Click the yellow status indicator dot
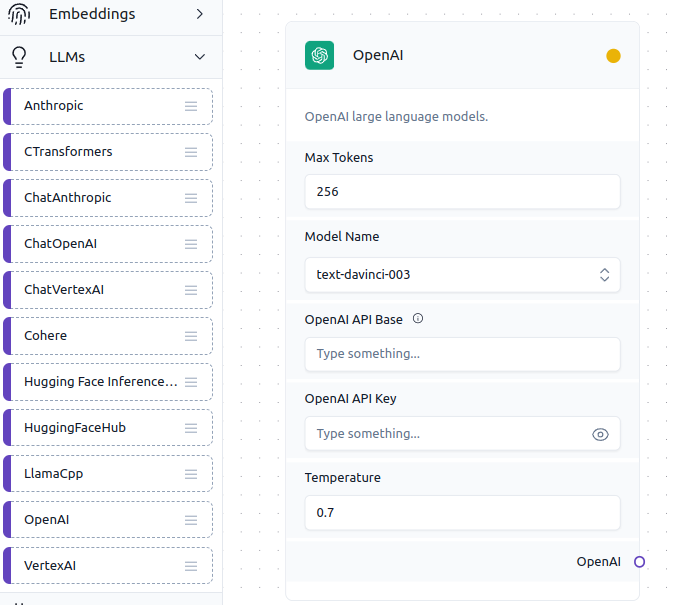Viewport: 673px width, 605px height. coord(613,56)
